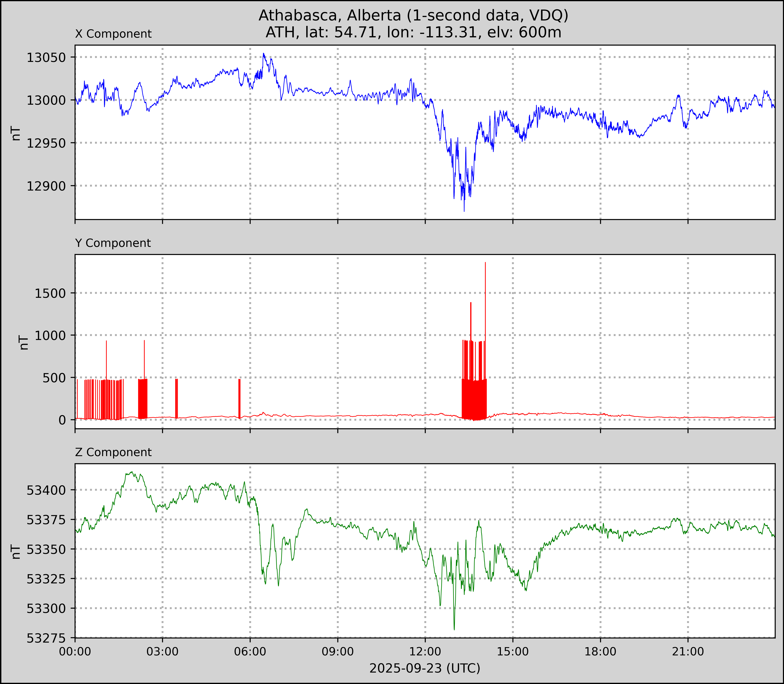This screenshot has height=684, width=784.
Task: Click the station subtitle with lat and lon
Action: click(x=413, y=32)
